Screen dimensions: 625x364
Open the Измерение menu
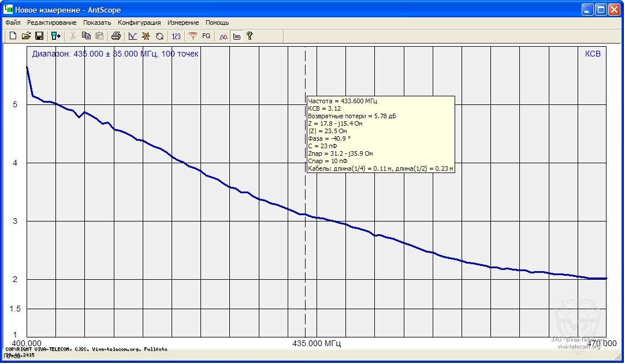point(183,22)
